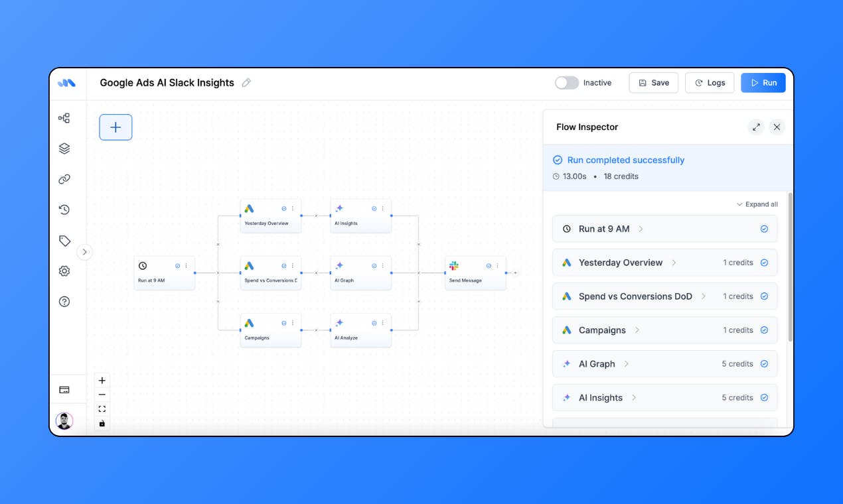The image size is (843, 504).
Task: Open menu on Spend vs Conversions node
Action: [x=292, y=266]
